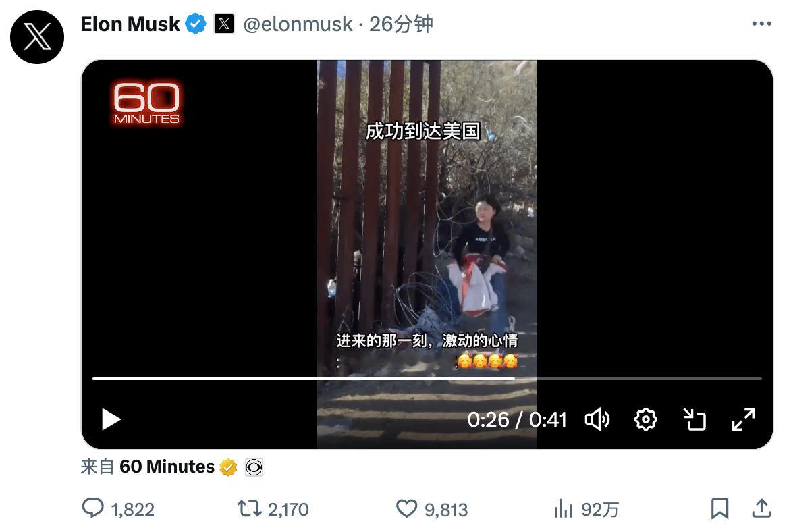Like the tweet with heart icon
Image resolution: width=791 pixels, height=532 pixels.
[406, 508]
